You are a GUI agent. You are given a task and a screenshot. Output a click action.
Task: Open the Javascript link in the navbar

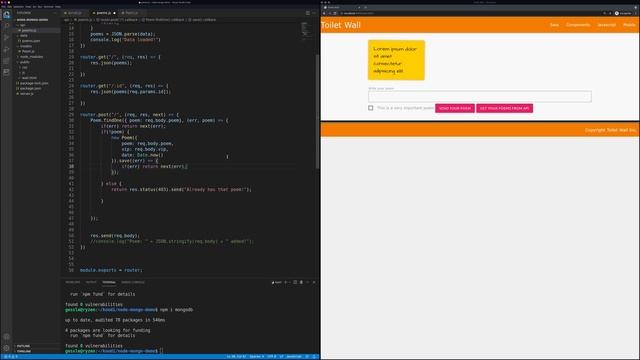pyautogui.click(x=607, y=25)
